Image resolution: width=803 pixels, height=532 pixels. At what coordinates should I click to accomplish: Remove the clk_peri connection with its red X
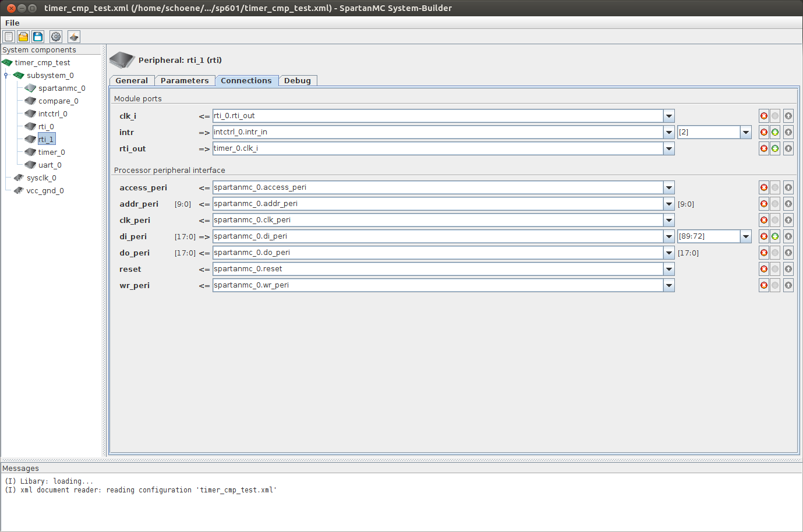[764, 220]
